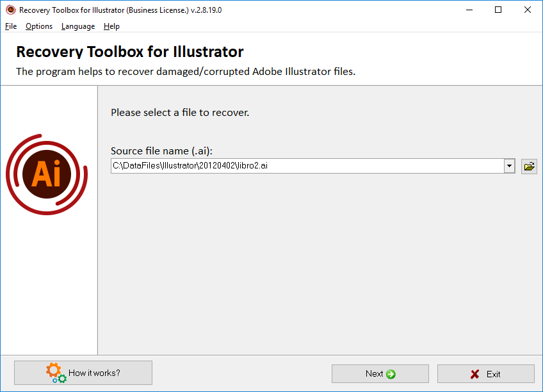Minimize the Recovery Toolbox window

tap(469, 10)
